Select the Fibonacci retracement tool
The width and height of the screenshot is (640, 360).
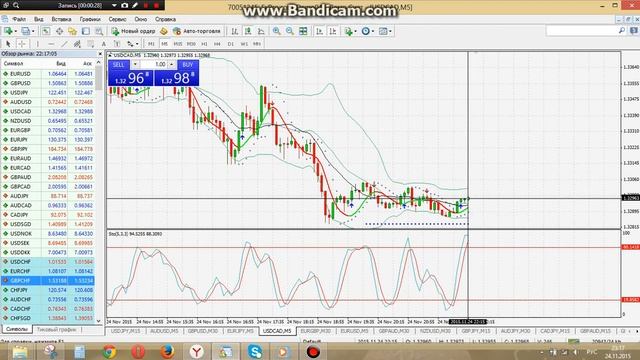pyautogui.click(x=90, y=44)
